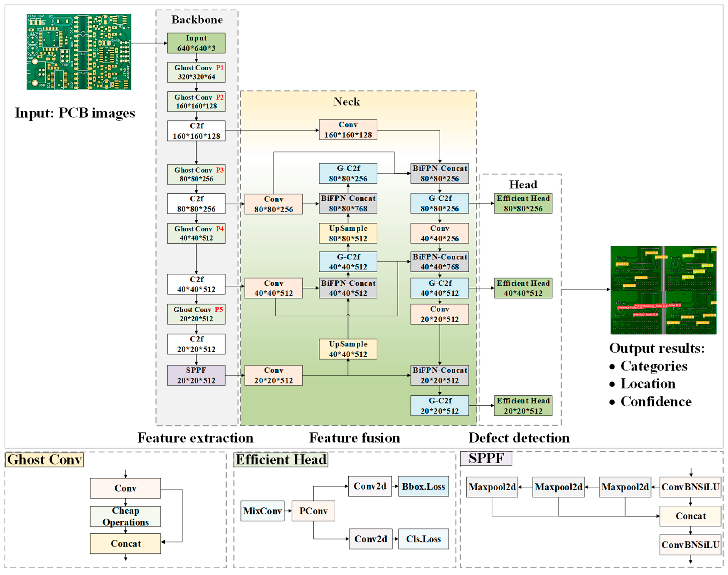The height and width of the screenshot is (575, 728).
Task: Select the Efficient Head 80*80*256 block
Action: click(523, 203)
